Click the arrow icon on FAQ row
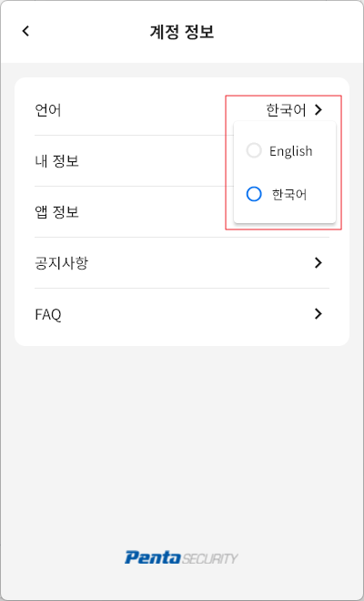This screenshot has width=364, height=601. point(318,314)
